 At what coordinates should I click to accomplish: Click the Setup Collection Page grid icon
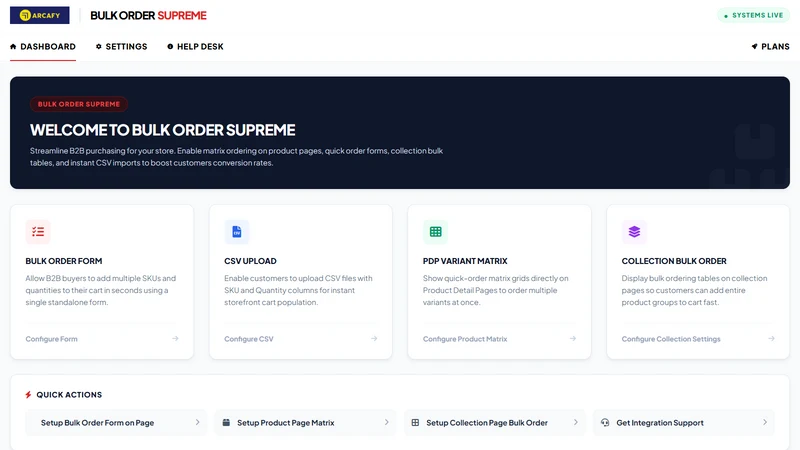tap(415, 422)
